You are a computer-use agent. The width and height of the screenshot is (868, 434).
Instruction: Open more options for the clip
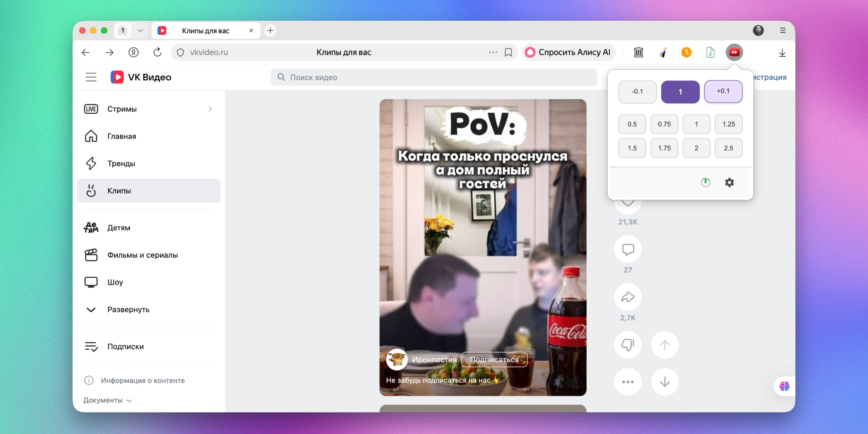[628, 382]
